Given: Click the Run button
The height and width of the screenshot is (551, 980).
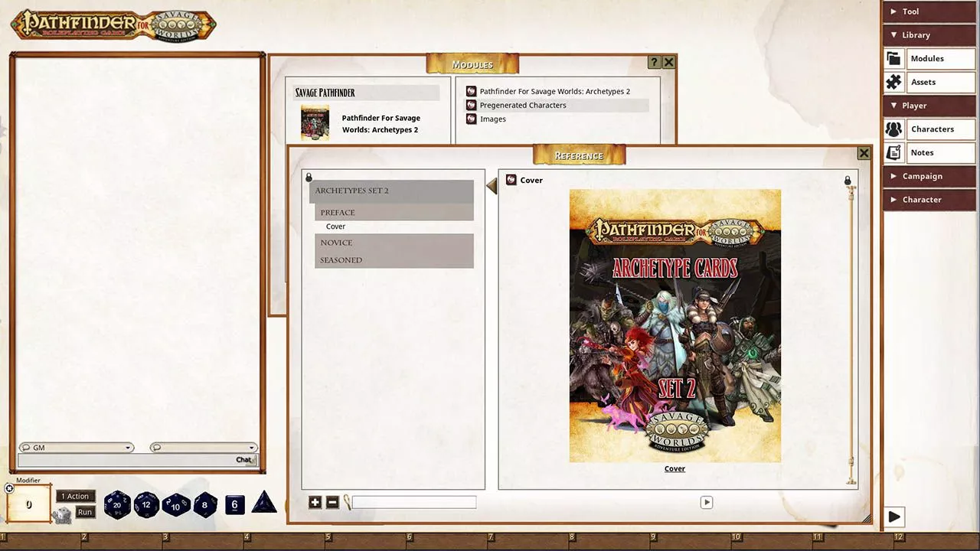Looking at the screenshot, I should tap(85, 512).
